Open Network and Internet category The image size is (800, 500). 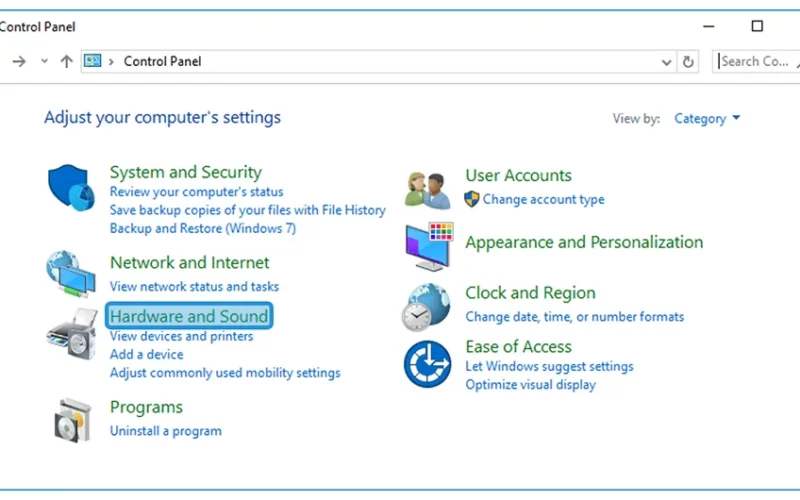[189, 262]
